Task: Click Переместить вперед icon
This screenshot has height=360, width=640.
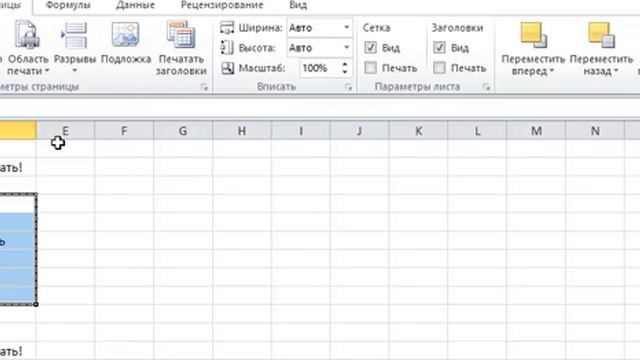Action: click(x=533, y=35)
